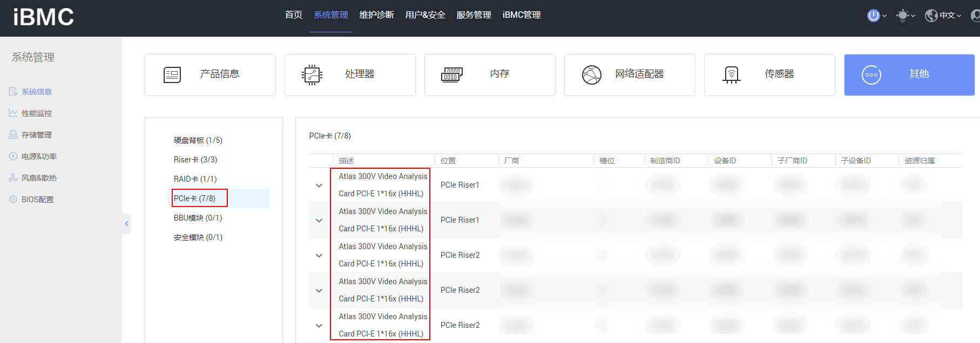980x343 pixels.
Task: Select RAID卡 (1/1) in the list
Action: click(x=195, y=179)
